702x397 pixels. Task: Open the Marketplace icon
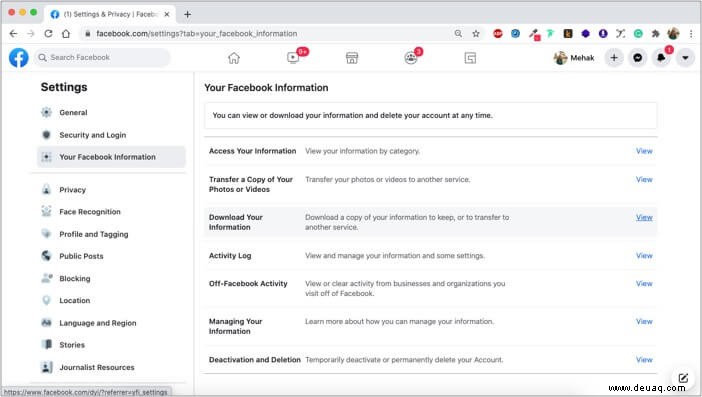[x=352, y=58]
